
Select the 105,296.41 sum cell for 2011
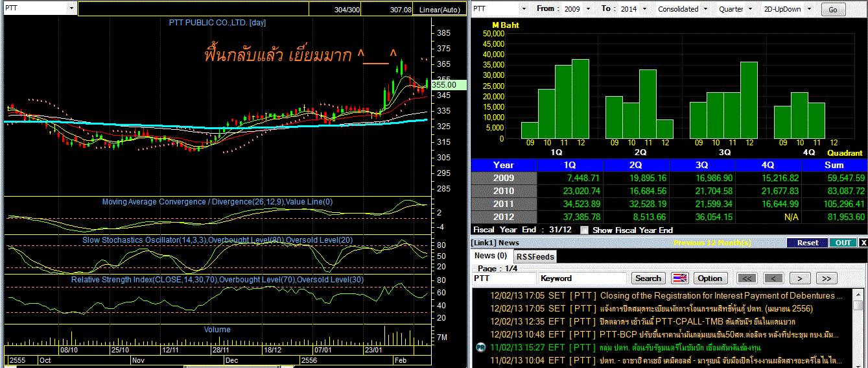tap(835, 204)
